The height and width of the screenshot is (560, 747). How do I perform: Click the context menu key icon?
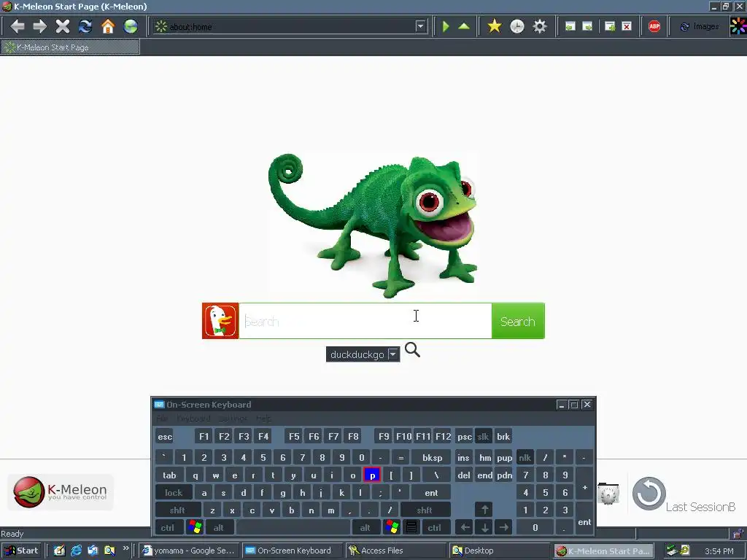(411, 527)
